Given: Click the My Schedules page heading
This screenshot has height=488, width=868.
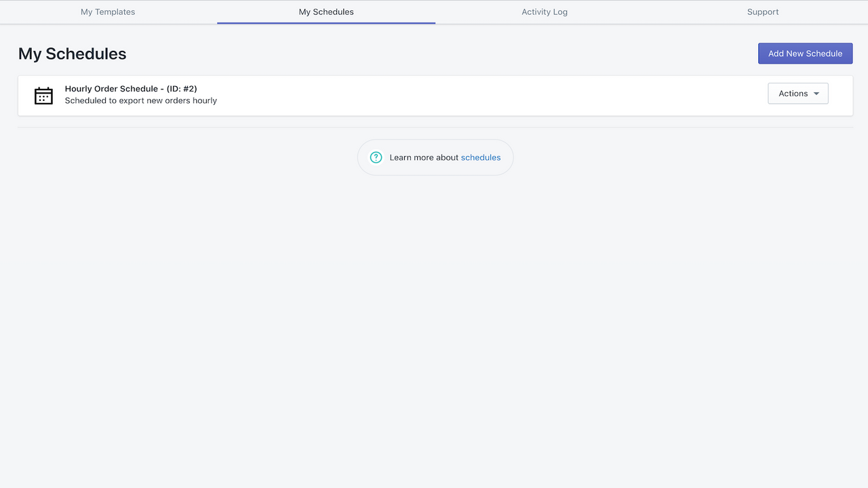Looking at the screenshot, I should point(73,54).
